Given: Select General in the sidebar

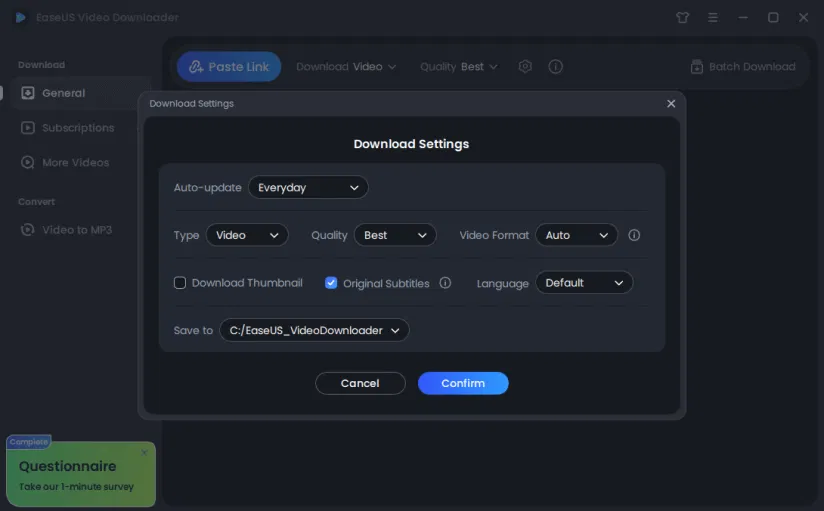Looking at the screenshot, I should pos(80,93).
